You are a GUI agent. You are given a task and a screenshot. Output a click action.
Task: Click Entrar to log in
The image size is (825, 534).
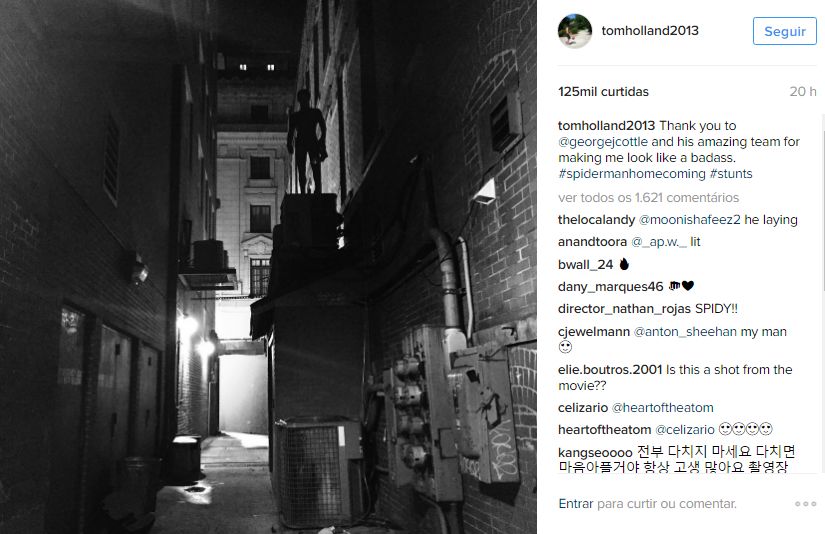tap(576, 504)
